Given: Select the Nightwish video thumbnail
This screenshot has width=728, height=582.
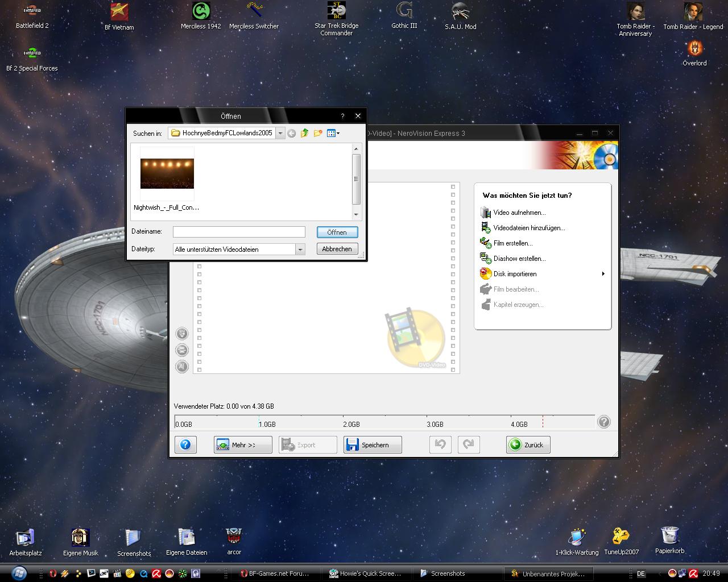Looking at the screenshot, I should tap(167, 174).
